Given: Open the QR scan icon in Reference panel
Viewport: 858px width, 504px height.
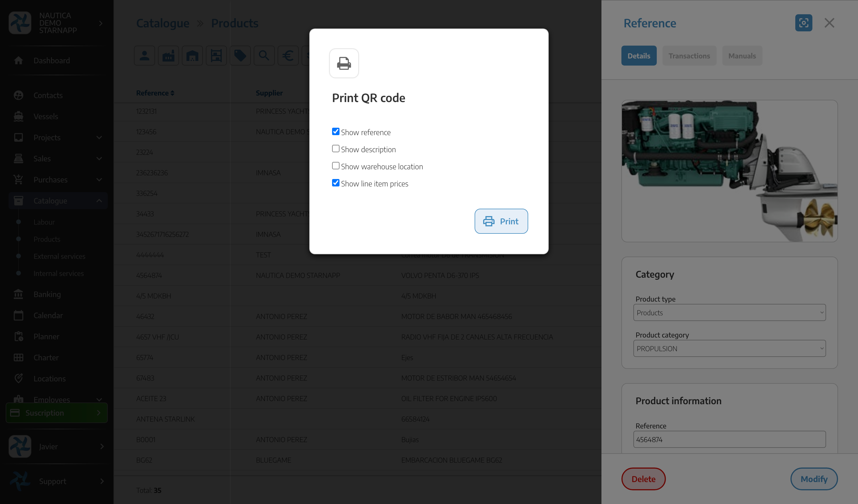Looking at the screenshot, I should (803, 23).
